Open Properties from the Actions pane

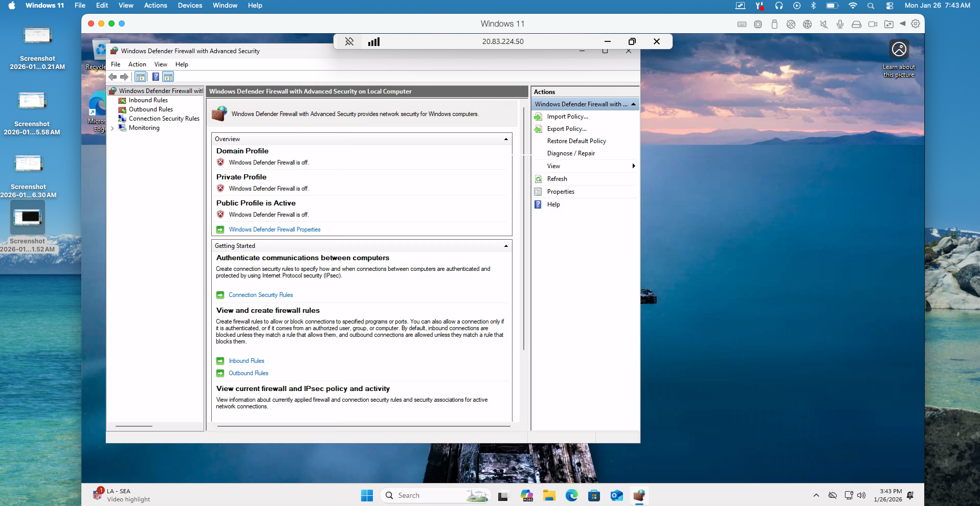tap(561, 192)
